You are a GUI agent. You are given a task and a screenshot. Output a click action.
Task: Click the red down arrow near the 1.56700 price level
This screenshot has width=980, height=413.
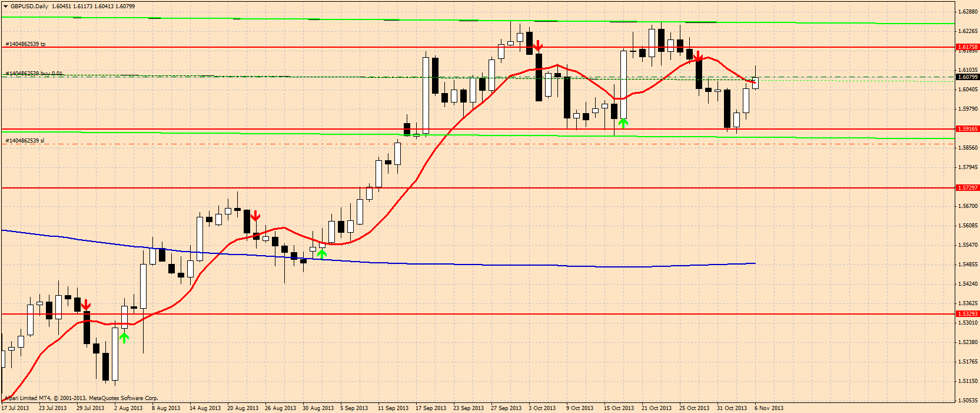(255, 216)
